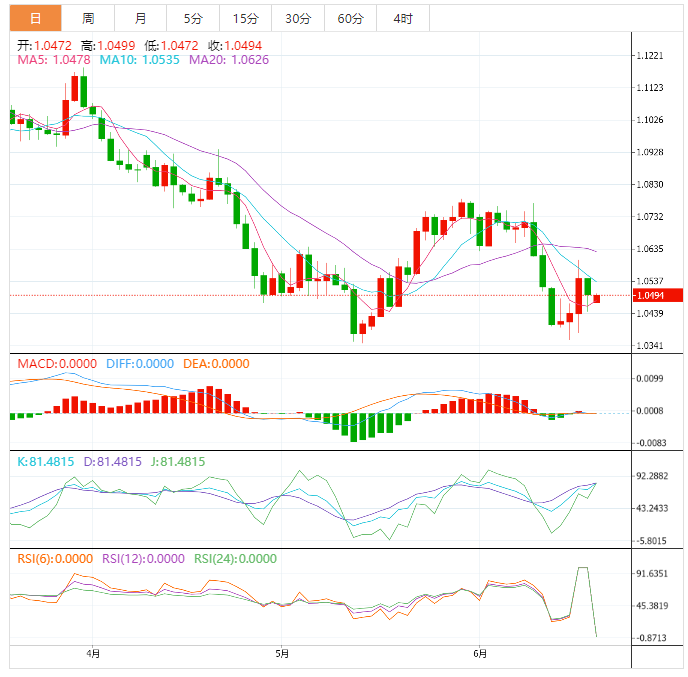Select the 日 (daily) timeframe tab
Image resolution: width=688 pixels, height=677 pixels.
(x=35, y=18)
